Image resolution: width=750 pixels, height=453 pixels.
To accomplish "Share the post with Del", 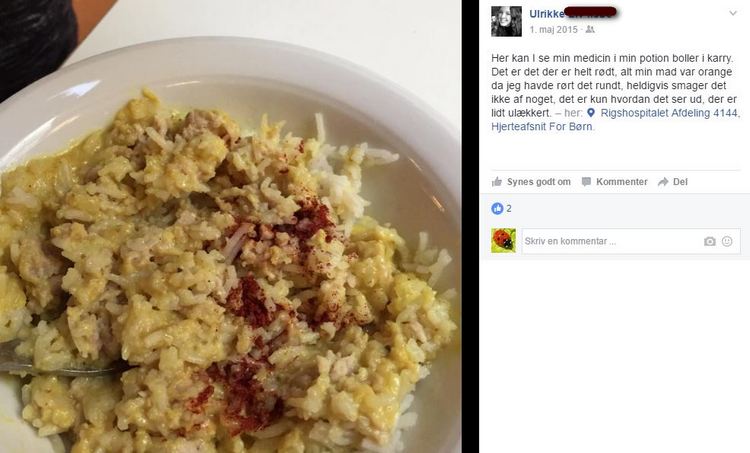I will pyautogui.click(x=673, y=182).
